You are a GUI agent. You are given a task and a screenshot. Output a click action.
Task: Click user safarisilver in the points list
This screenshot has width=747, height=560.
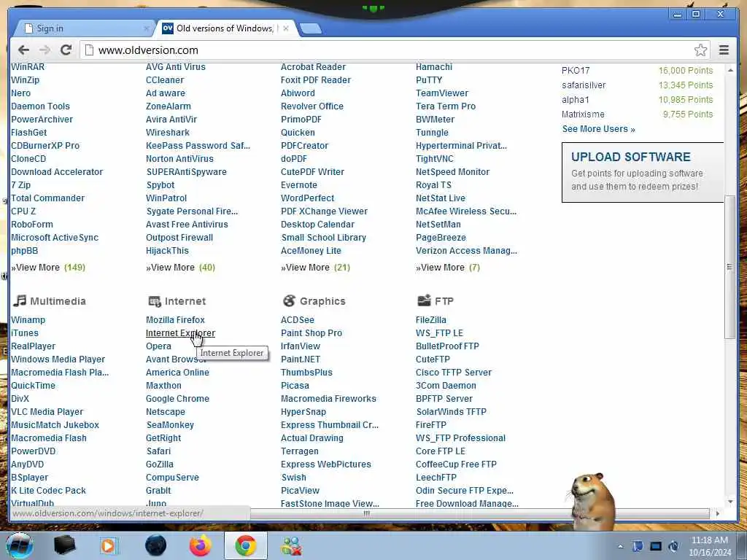[584, 85]
